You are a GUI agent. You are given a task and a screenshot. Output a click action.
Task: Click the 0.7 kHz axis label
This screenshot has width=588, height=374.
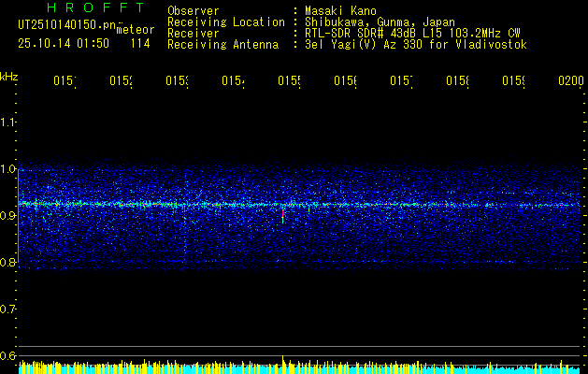(7, 309)
